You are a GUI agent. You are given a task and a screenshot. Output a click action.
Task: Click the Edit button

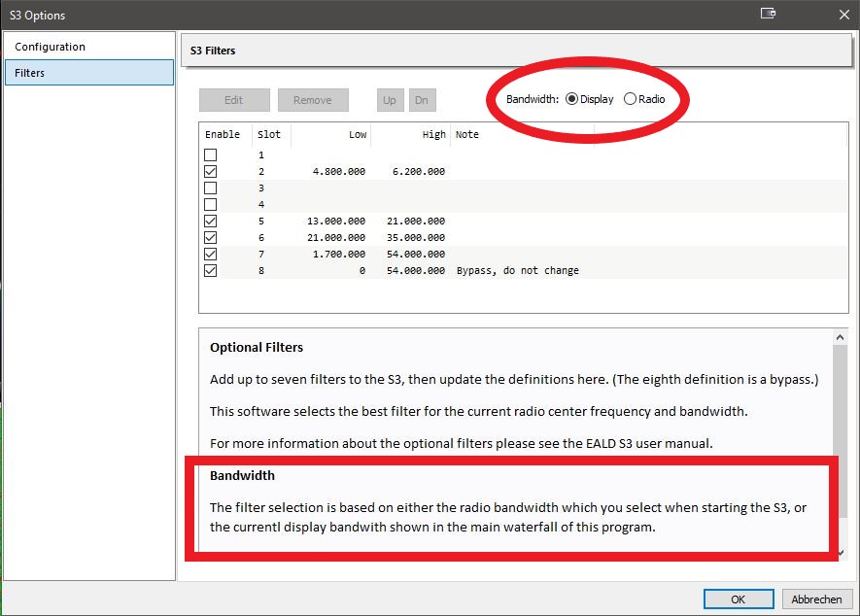[234, 100]
